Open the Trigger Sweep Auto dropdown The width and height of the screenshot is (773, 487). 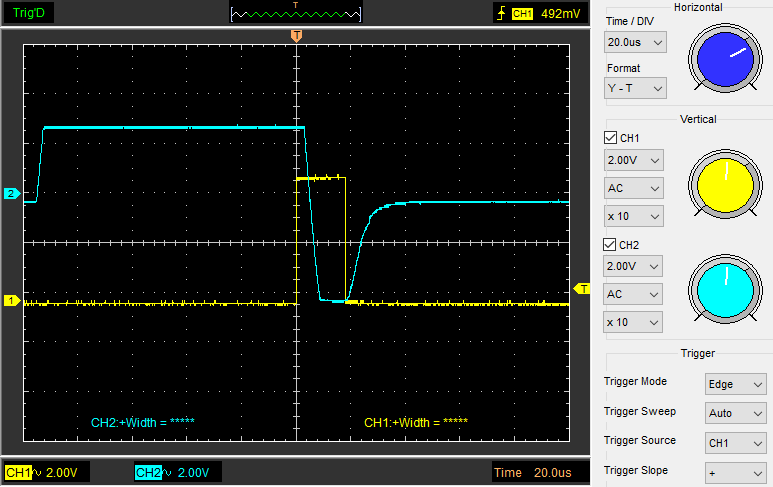coord(735,413)
